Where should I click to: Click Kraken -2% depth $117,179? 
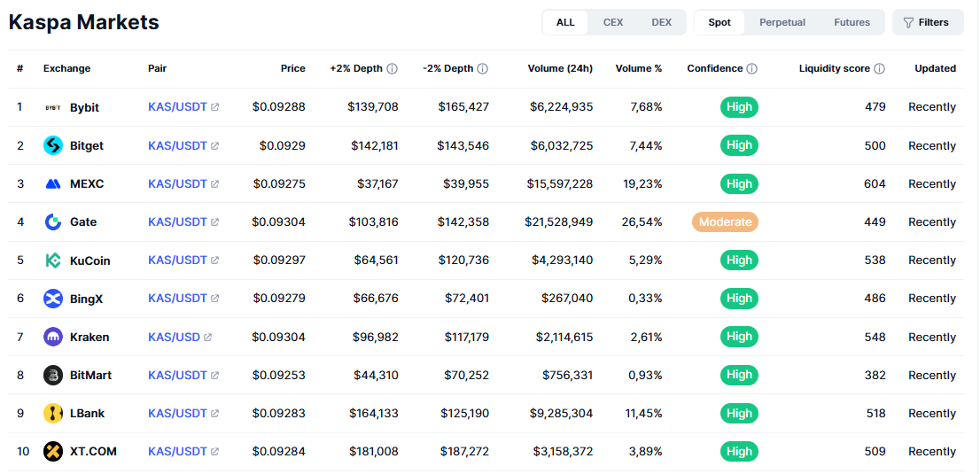tap(467, 337)
